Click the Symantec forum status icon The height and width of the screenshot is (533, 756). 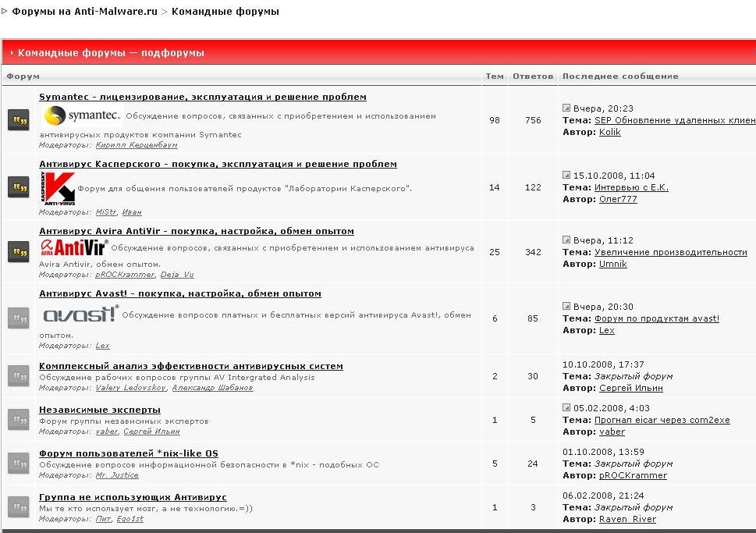click(18, 120)
